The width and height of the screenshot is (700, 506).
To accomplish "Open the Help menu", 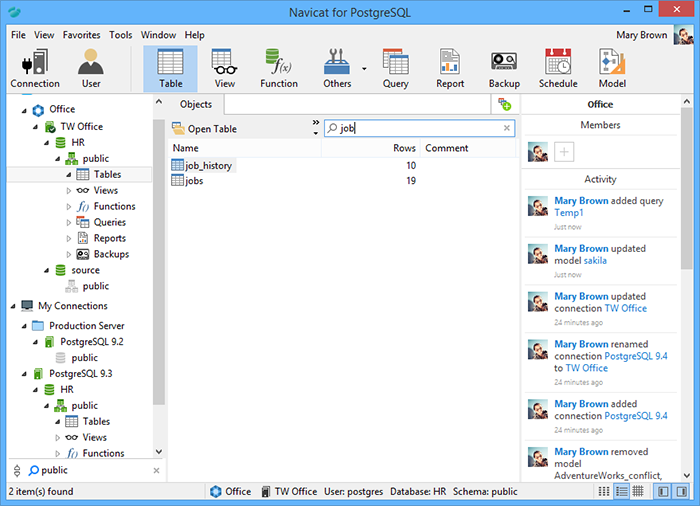I will [195, 35].
